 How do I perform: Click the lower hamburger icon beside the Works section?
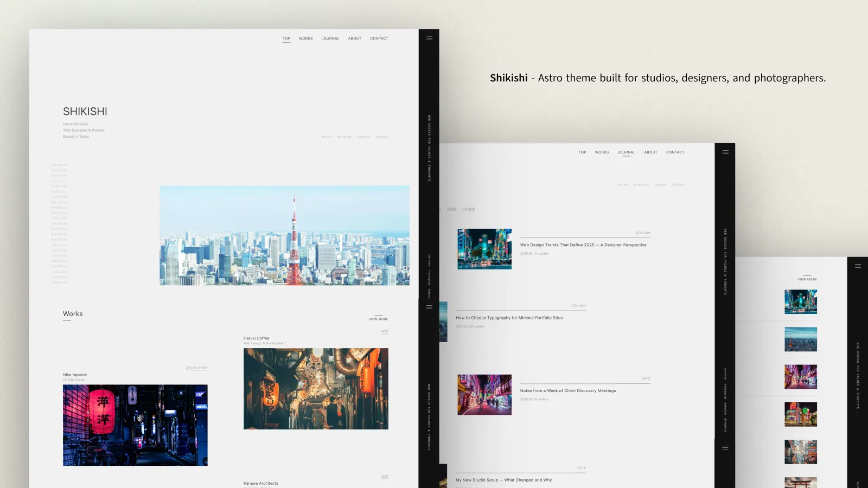(429, 306)
